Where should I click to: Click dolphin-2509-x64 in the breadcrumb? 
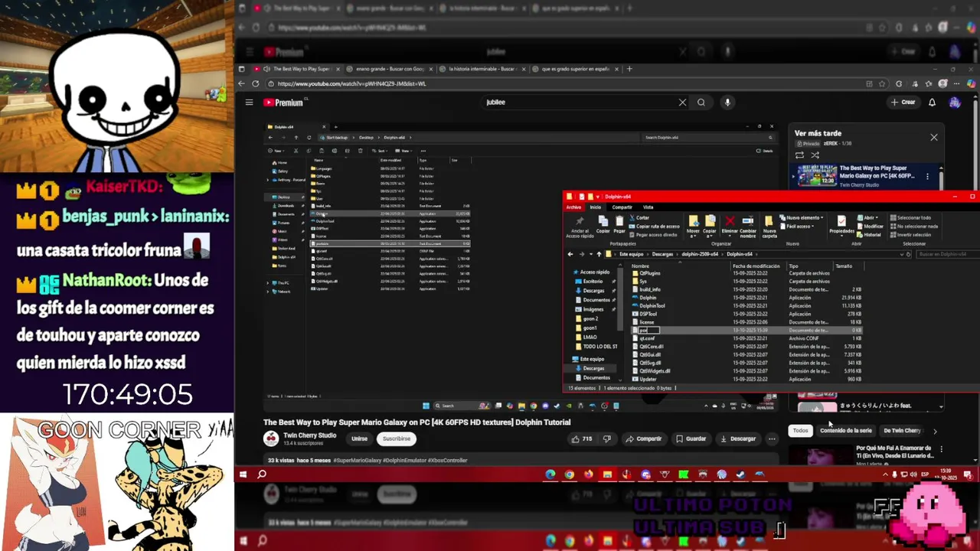point(700,254)
